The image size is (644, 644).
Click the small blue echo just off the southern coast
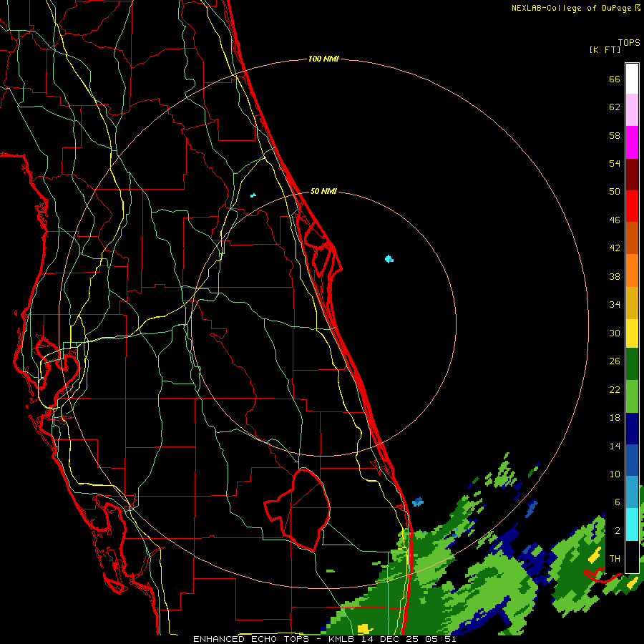[x=418, y=502]
